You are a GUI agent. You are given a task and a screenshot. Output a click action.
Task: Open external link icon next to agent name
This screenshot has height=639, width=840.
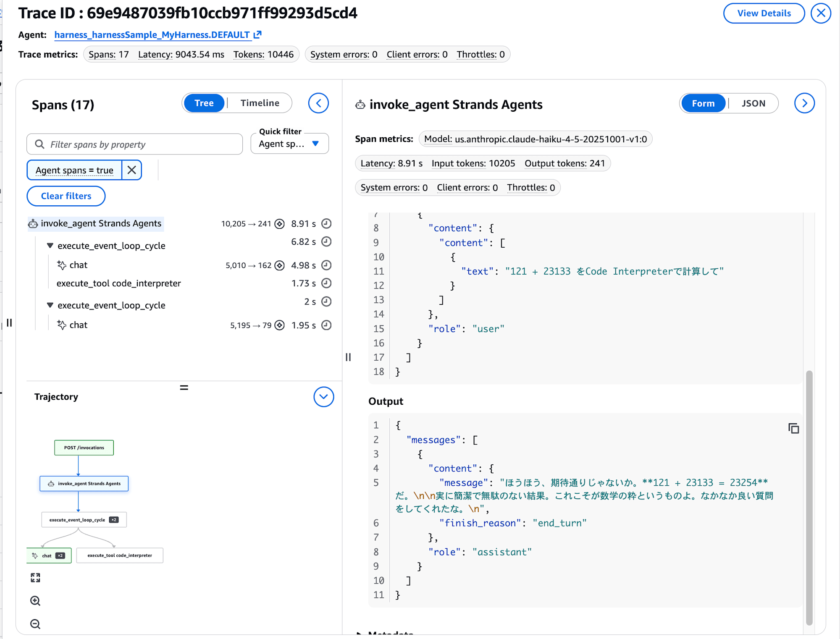coord(257,35)
